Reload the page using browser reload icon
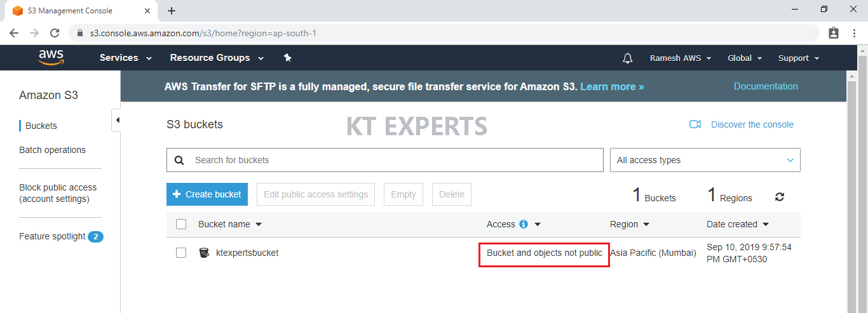Screen dimensions: 868x313 click(x=55, y=33)
